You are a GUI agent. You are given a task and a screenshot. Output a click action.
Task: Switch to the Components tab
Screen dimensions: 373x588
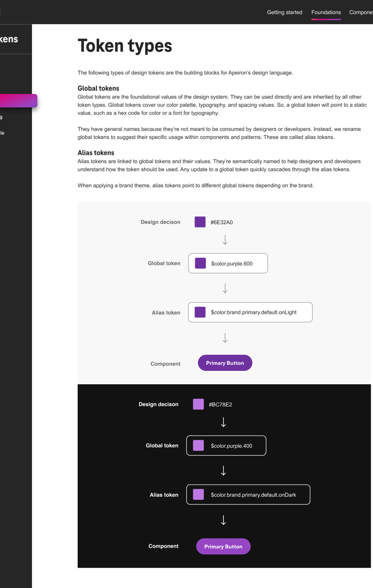point(361,12)
